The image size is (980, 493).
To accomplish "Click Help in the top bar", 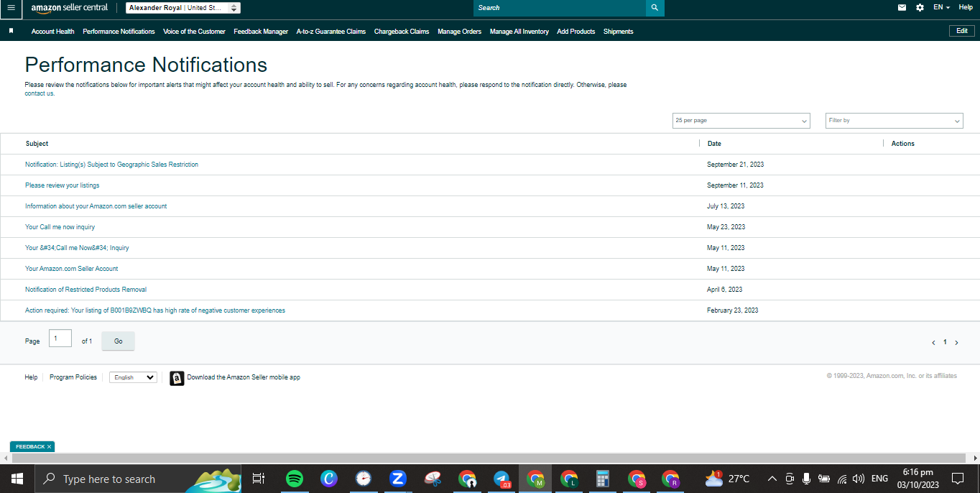I will (x=966, y=7).
